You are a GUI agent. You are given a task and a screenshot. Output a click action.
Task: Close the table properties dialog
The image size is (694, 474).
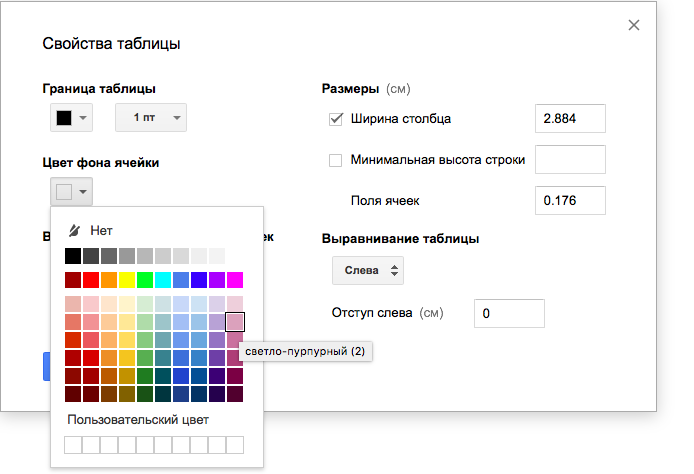coord(633,25)
